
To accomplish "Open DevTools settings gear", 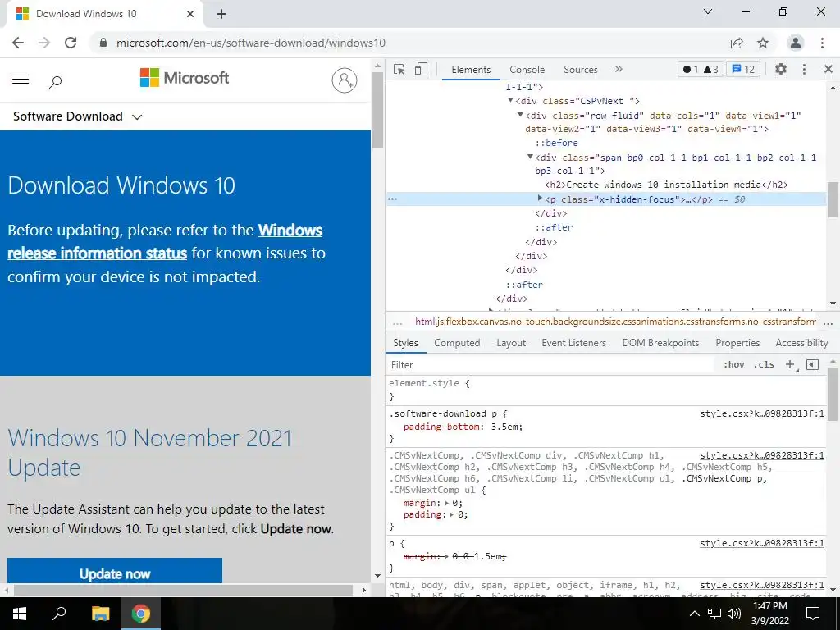I will tap(781, 69).
